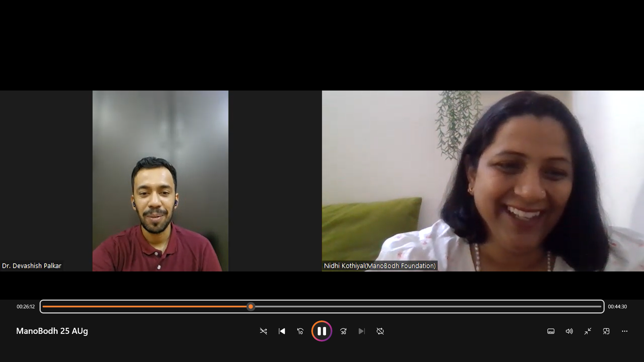Open subtitles and captions options
The width and height of the screenshot is (644, 362).
click(551, 331)
